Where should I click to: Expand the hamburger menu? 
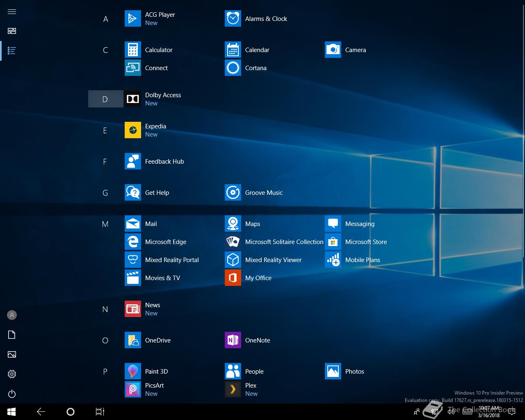(12, 11)
